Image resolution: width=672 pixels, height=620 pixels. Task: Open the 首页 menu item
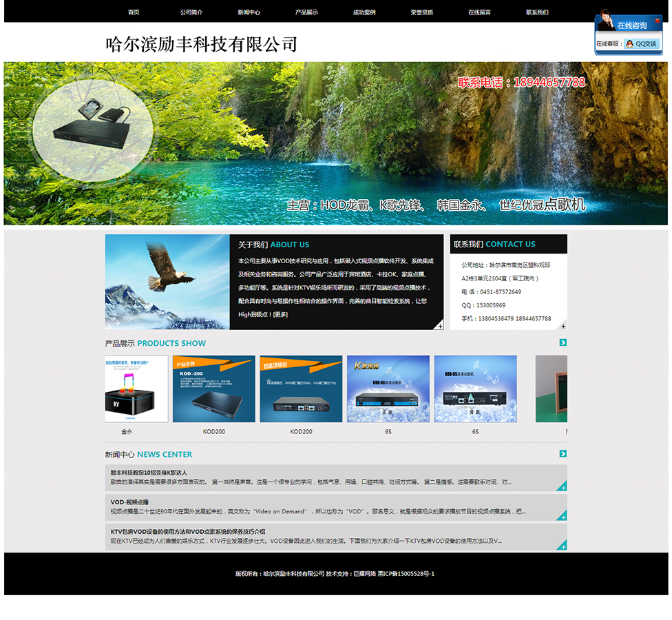(x=134, y=12)
